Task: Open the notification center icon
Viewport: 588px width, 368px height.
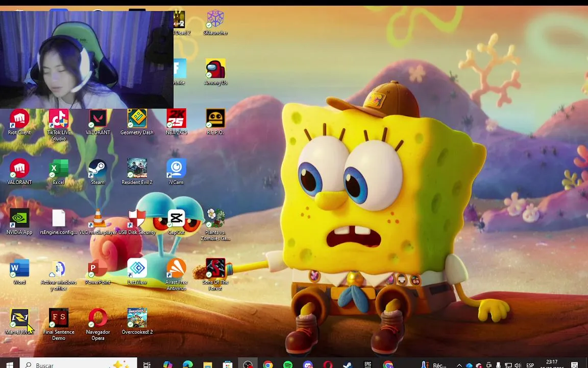Action: click(x=575, y=365)
